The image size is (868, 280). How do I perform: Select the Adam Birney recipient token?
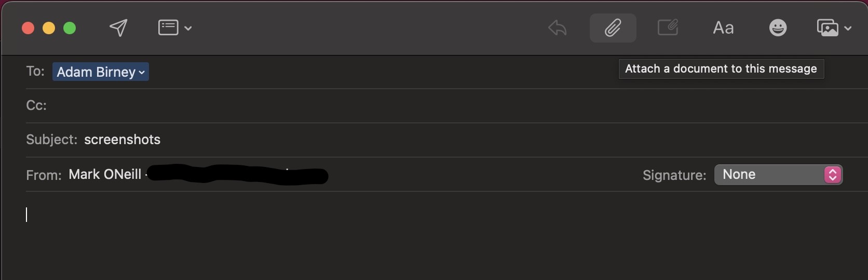(x=96, y=72)
